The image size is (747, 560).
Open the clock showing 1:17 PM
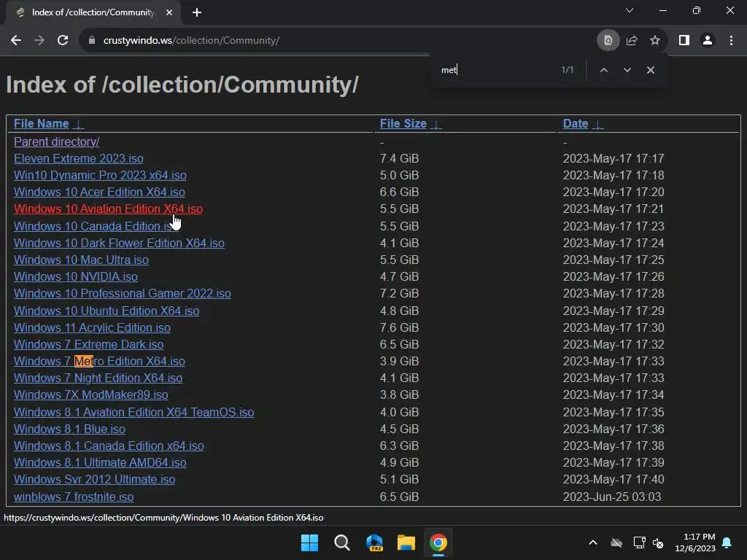tap(695, 542)
